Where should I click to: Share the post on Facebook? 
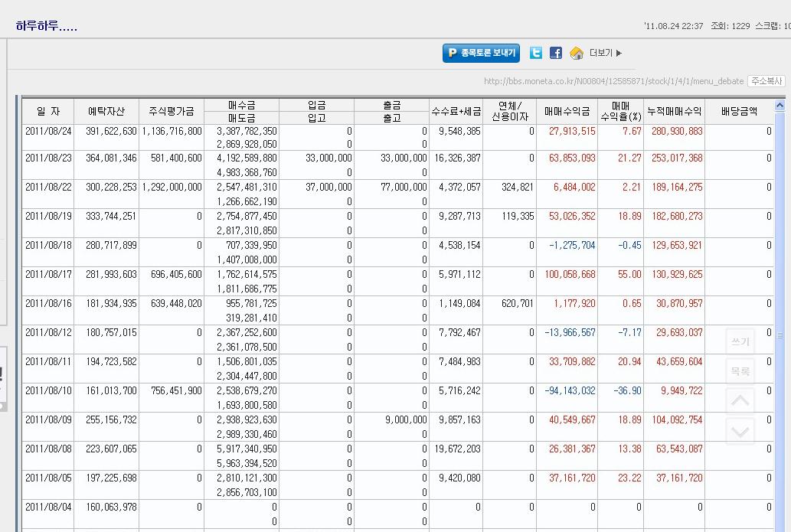point(556,53)
